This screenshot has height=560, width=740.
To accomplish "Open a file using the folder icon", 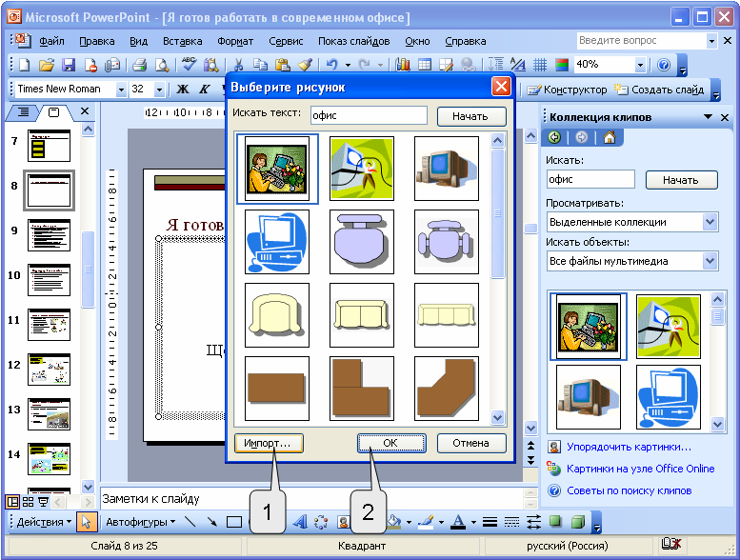I will pos(47,65).
